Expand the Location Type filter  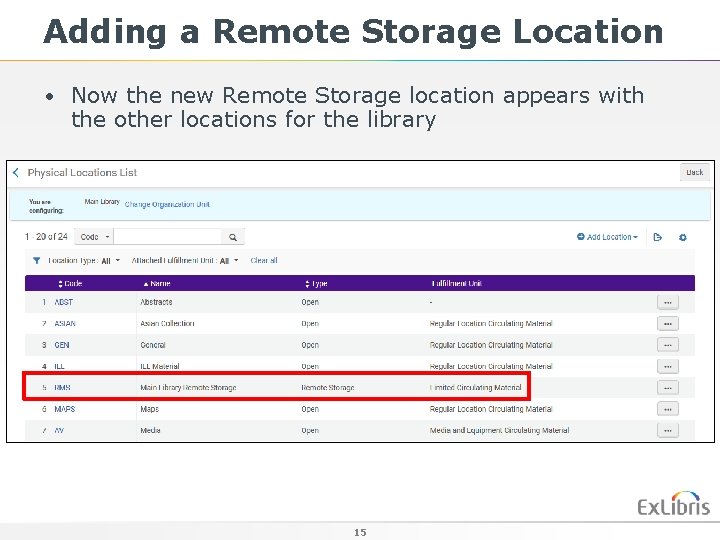84,261
